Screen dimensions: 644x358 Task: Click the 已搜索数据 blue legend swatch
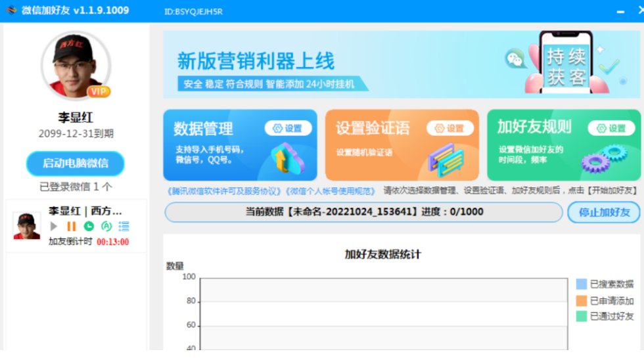coord(581,284)
